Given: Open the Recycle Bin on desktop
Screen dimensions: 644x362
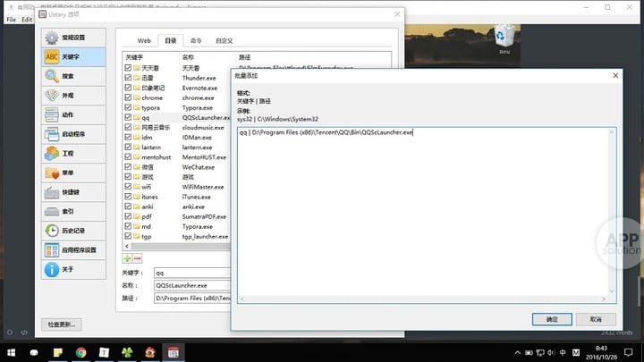Looking at the screenshot, I should tap(504, 38).
